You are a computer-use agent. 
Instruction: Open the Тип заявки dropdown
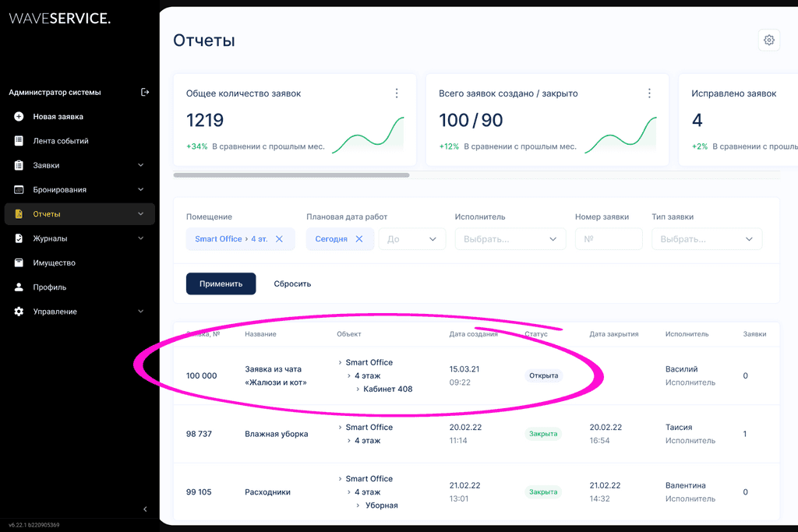point(706,239)
